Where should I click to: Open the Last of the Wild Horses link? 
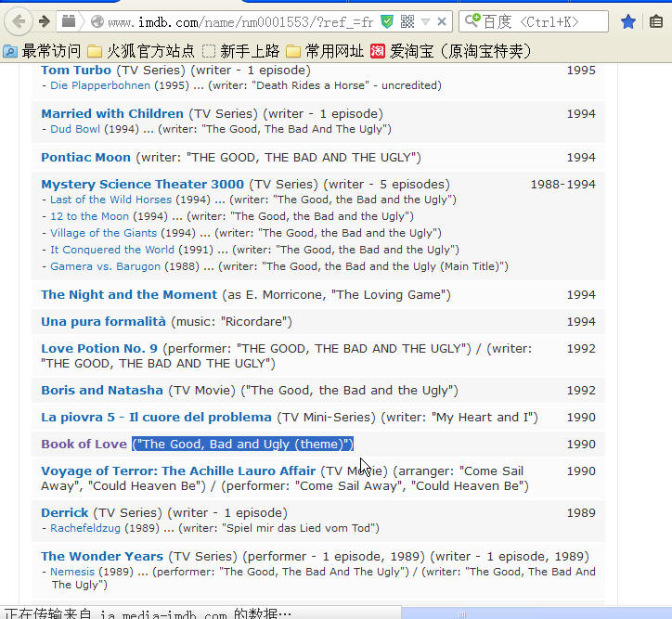coord(110,200)
